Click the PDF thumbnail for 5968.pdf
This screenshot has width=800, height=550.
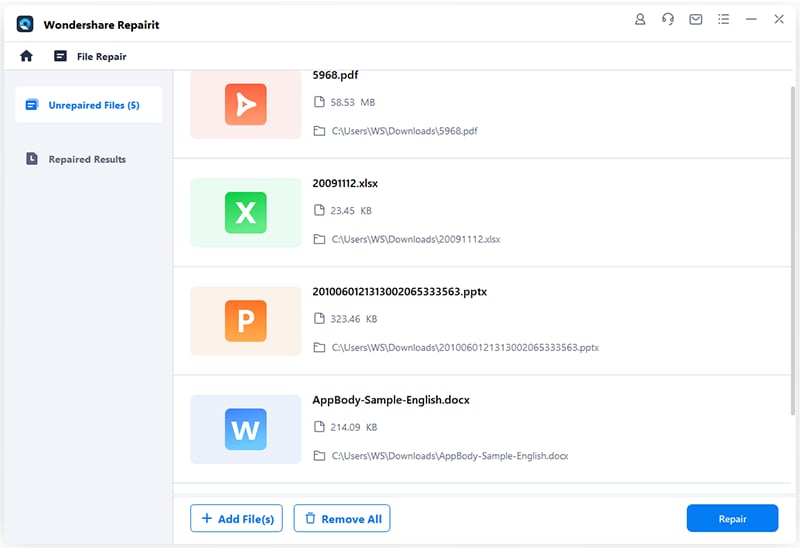(246, 103)
